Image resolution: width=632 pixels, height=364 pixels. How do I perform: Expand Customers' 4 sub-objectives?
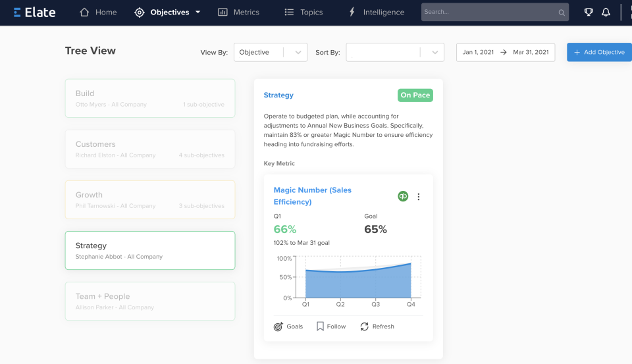[201, 155]
